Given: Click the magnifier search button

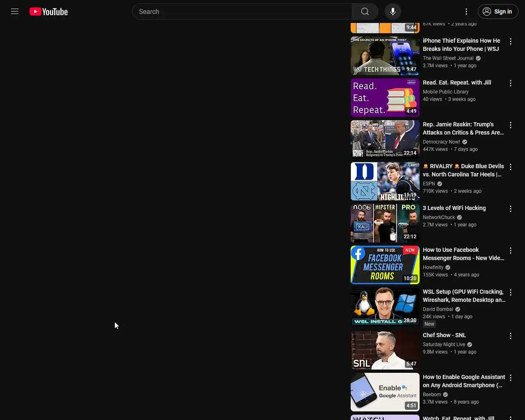Looking at the screenshot, I should coord(365,11).
